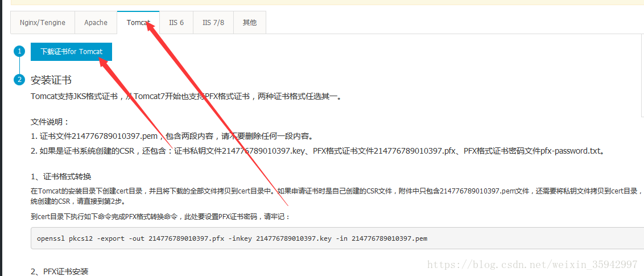644x276 pixels.
Task: Switch to the IIS 6 tab
Action: (x=176, y=23)
